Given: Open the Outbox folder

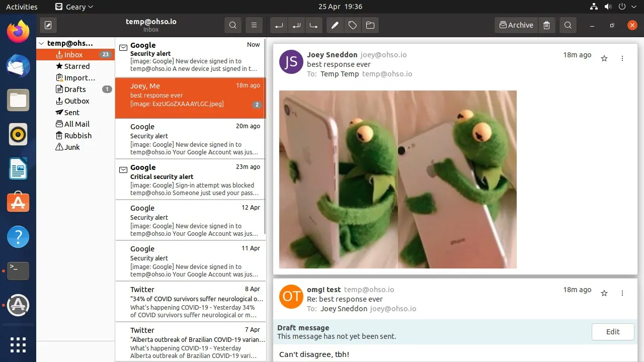Looking at the screenshot, I should click(75, 101).
